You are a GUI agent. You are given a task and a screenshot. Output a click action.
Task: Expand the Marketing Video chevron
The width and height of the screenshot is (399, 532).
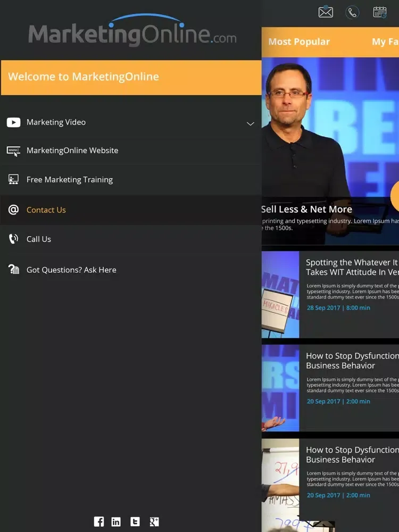pyautogui.click(x=251, y=124)
